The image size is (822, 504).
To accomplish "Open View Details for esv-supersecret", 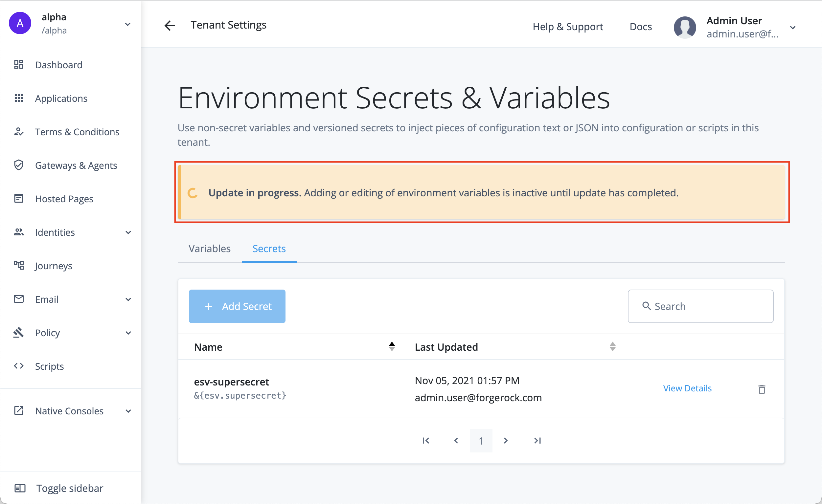I will (x=688, y=388).
